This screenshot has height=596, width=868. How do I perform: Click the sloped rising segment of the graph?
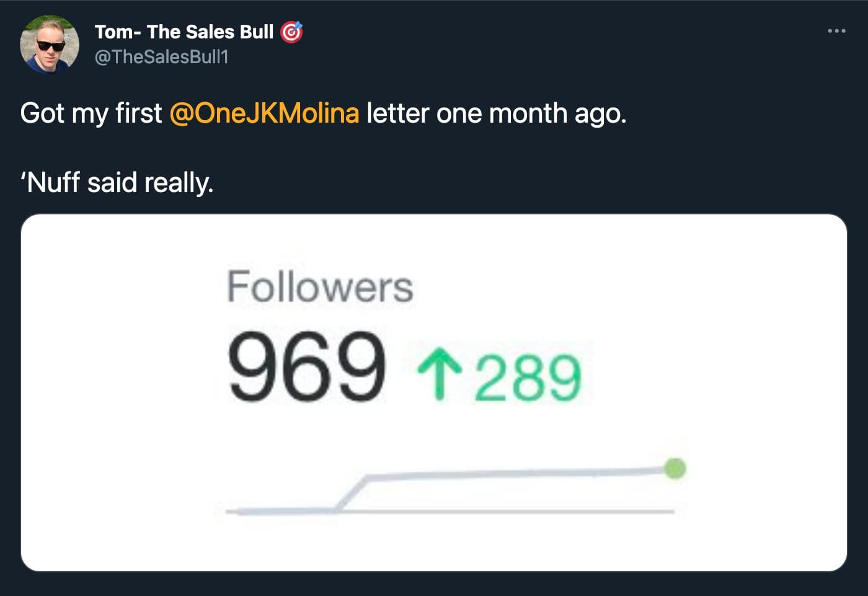352,494
